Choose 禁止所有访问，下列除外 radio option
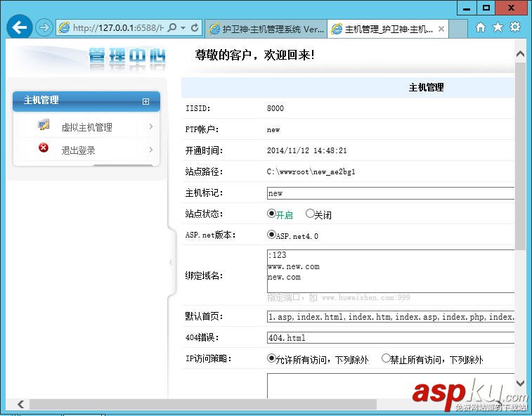The width and height of the screenshot is (532, 416). [386, 358]
